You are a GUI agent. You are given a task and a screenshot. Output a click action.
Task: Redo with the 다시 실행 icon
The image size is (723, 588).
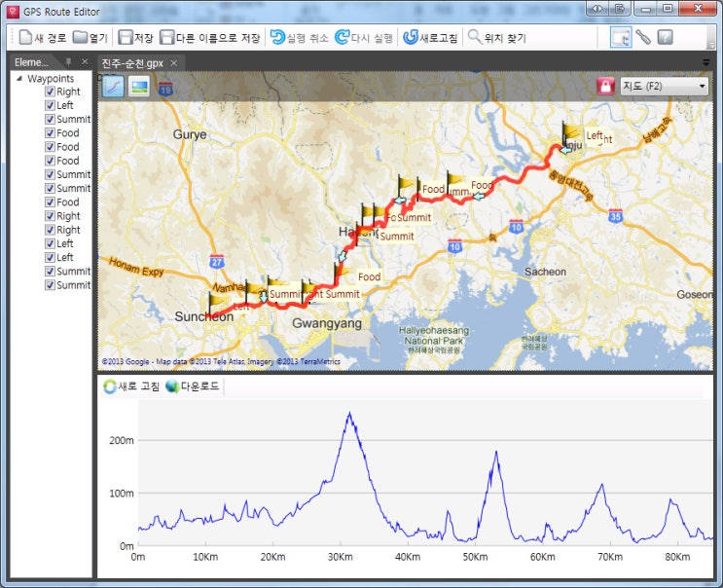point(342,37)
